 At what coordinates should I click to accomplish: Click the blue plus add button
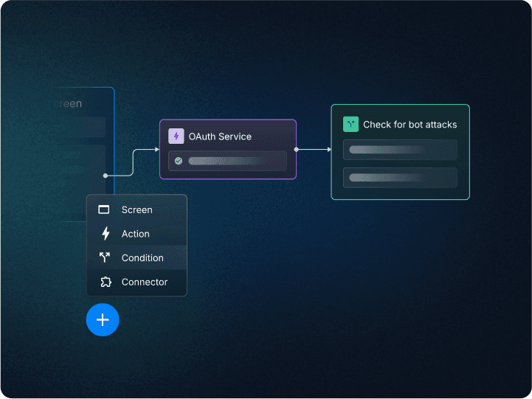point(103,320)
